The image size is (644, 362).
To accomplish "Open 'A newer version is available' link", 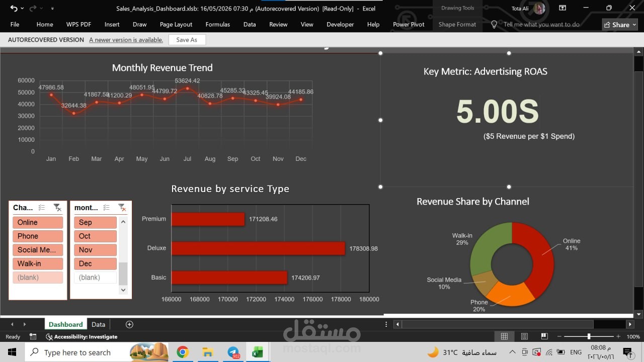I will pyautogui.click(x=126, y=40).
